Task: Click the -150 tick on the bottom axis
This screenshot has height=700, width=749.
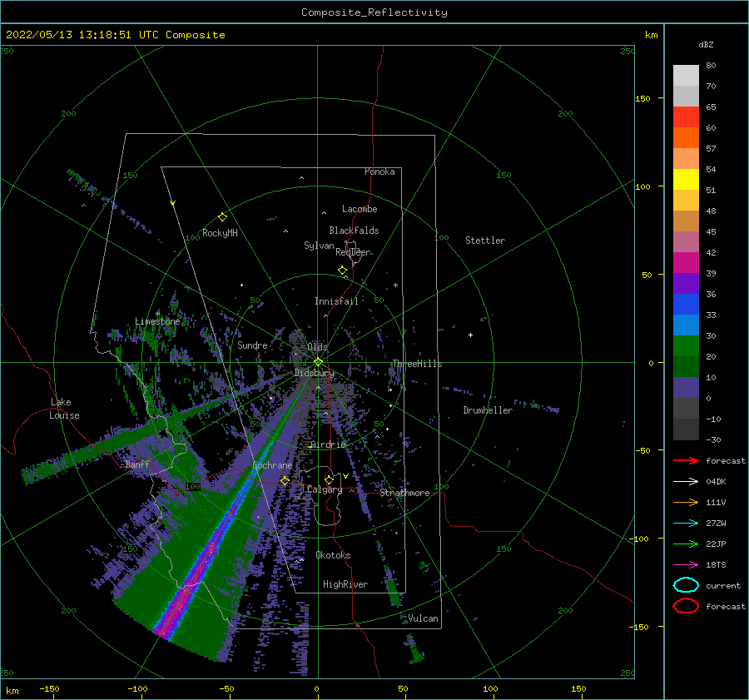Action: pos(49,688)
